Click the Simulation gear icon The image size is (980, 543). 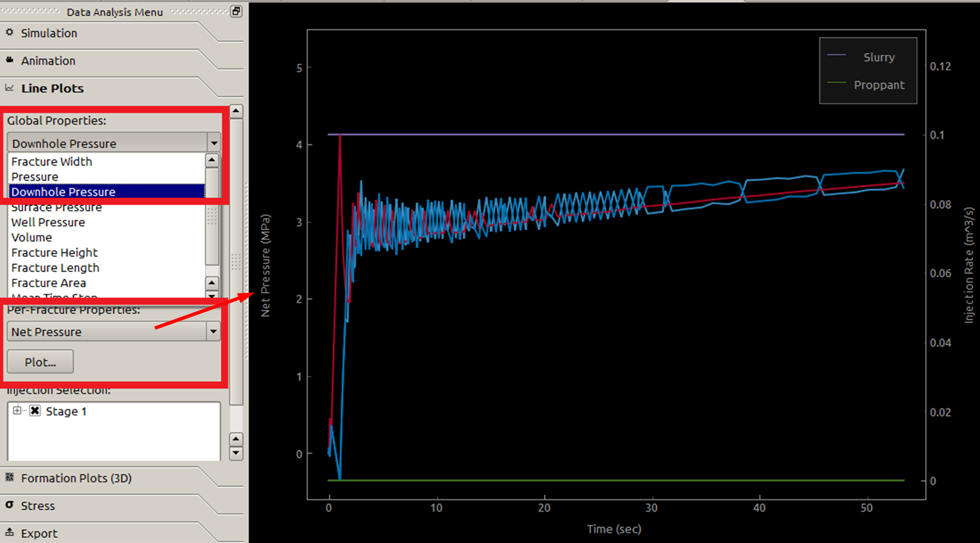10,33
